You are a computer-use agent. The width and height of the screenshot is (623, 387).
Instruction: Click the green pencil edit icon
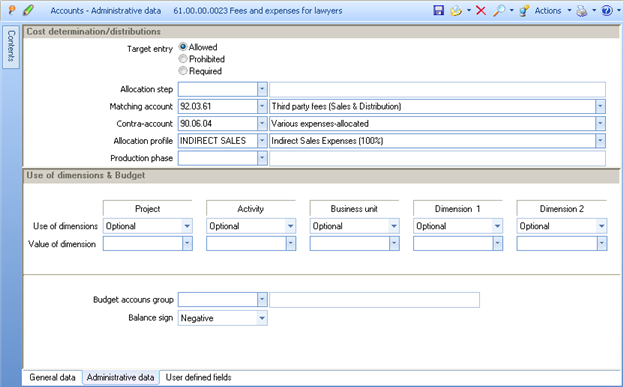pyautogui.click(x=28, y=10)
